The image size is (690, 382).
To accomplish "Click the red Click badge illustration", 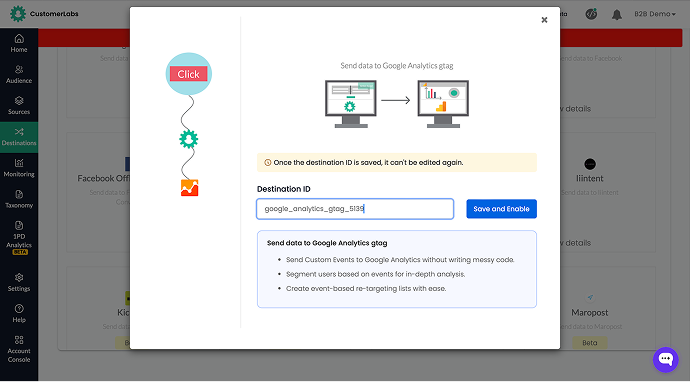I will [x=188, y=74].
